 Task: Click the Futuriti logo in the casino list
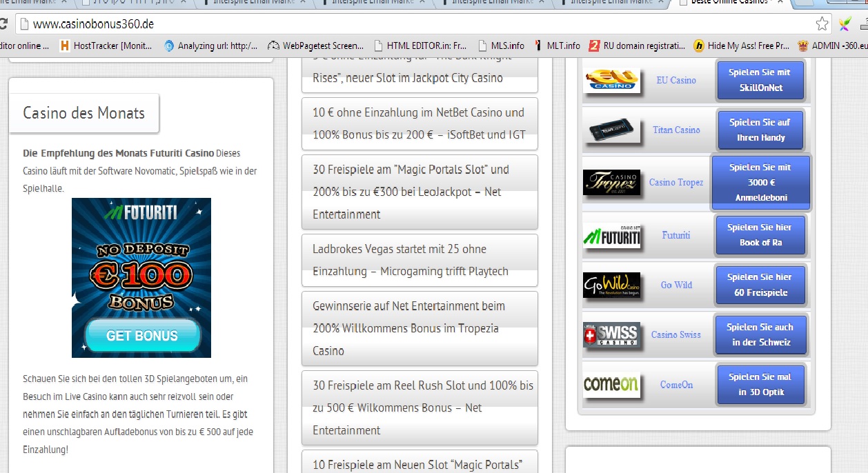click(611, 235)
